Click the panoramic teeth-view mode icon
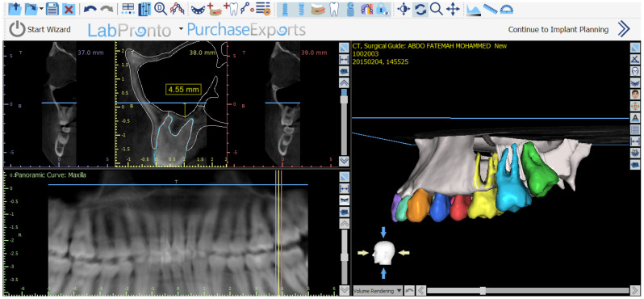 pyautogui.click(x=344, y=200)
